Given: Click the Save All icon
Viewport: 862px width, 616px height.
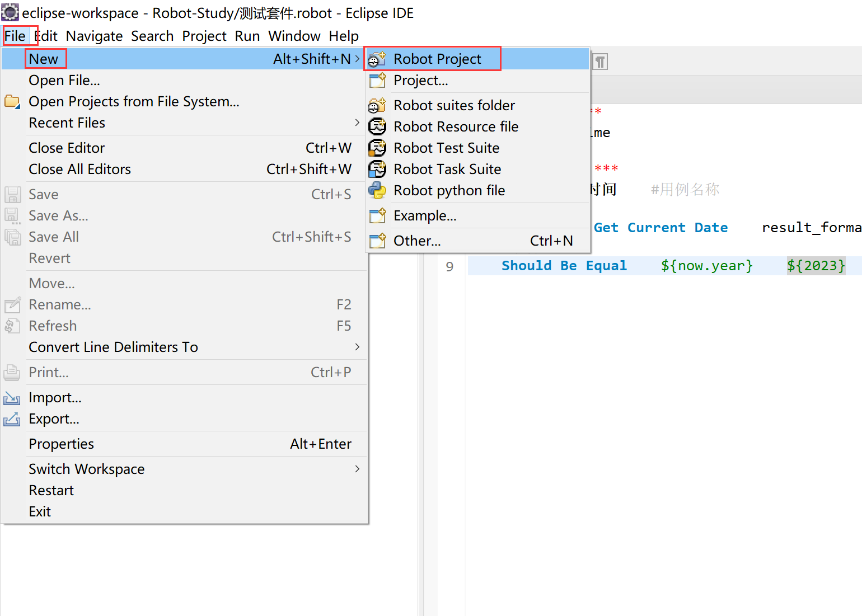Looking at the screenshot, I should 12,237.
